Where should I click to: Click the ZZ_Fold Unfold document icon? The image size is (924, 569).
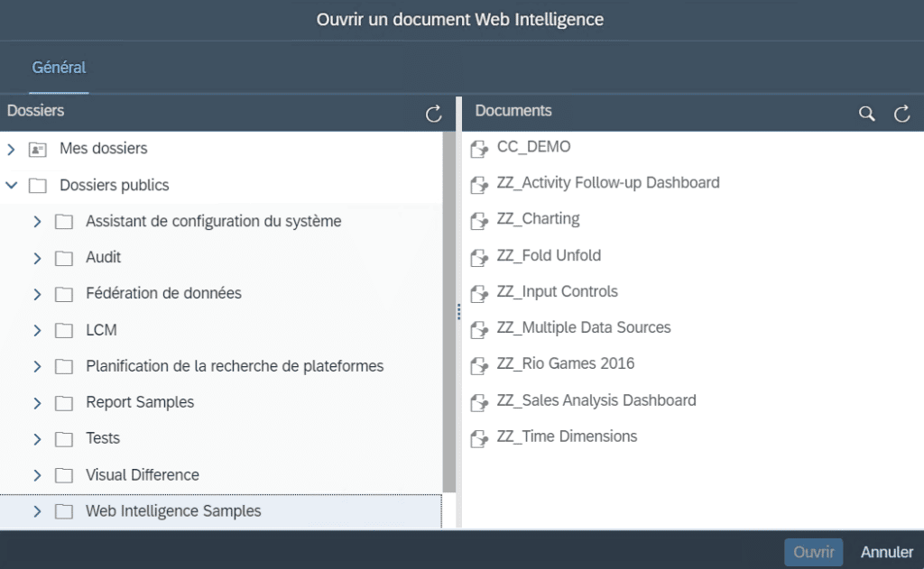click(479, 257)
